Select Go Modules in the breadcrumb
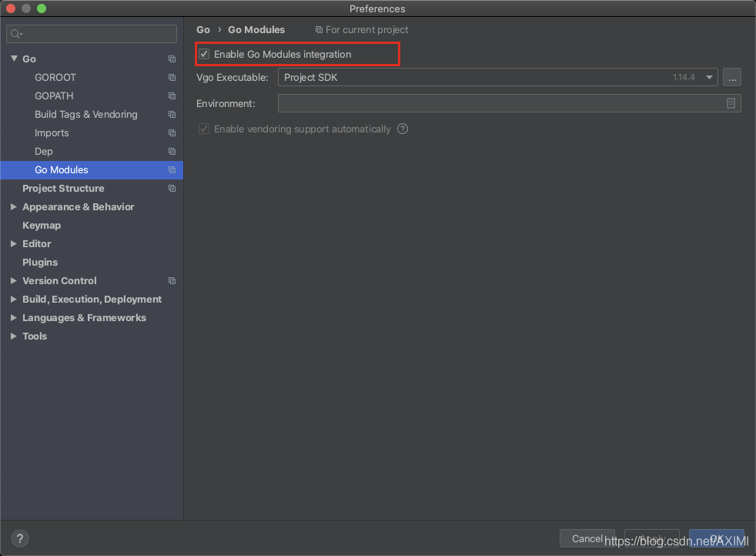Viewport: 756px width, 556px height. [256, 29]
